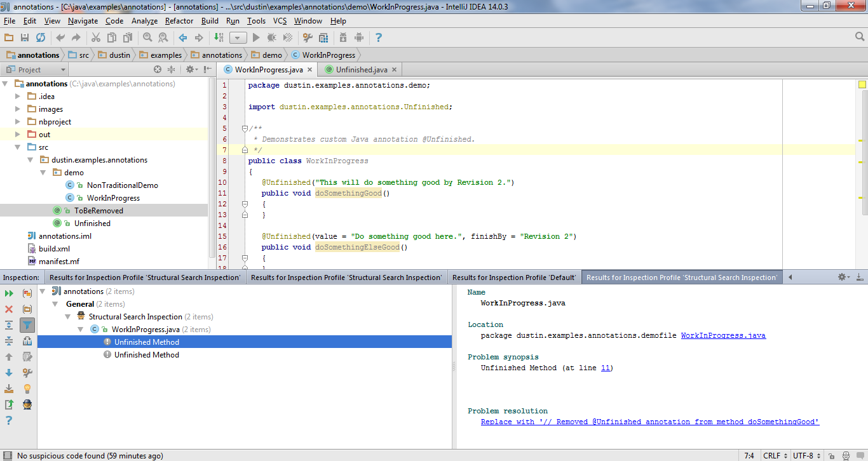Click the Copy icon in toolbar

pyautogui.click(x=112, y=38)
